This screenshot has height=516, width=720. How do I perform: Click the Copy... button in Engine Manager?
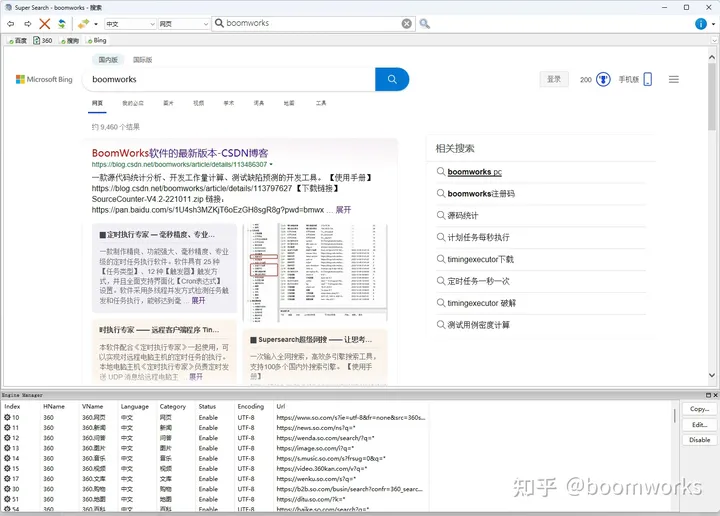699,409
